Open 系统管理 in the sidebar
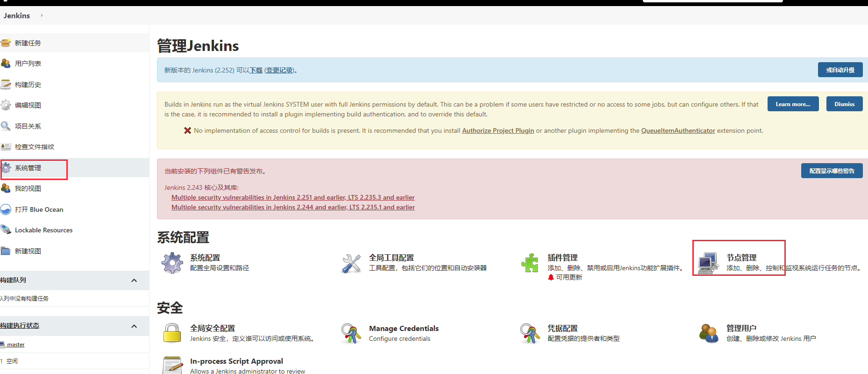This screenshot has width=868, height=374. [28, 168]
